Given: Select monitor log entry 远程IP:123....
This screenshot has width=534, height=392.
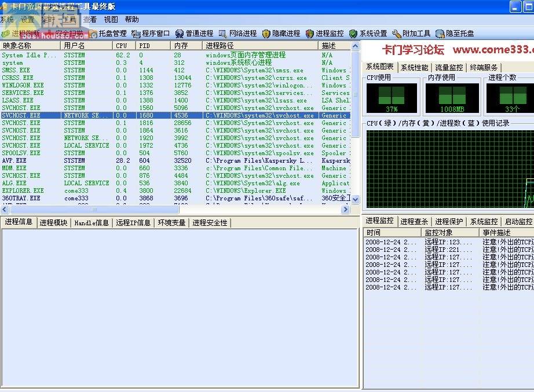Looking at the screenshot, I should pos(449,242).
